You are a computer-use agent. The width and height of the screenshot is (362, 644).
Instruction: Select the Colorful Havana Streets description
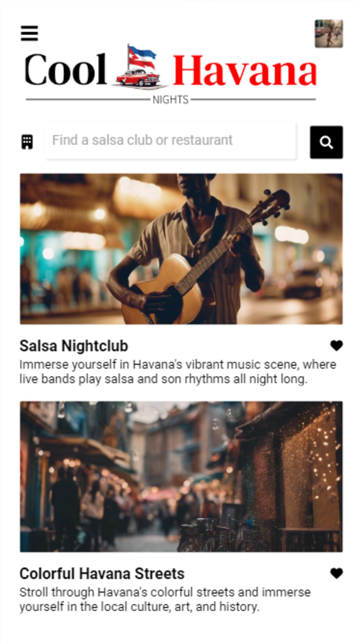tap(165, 600)
